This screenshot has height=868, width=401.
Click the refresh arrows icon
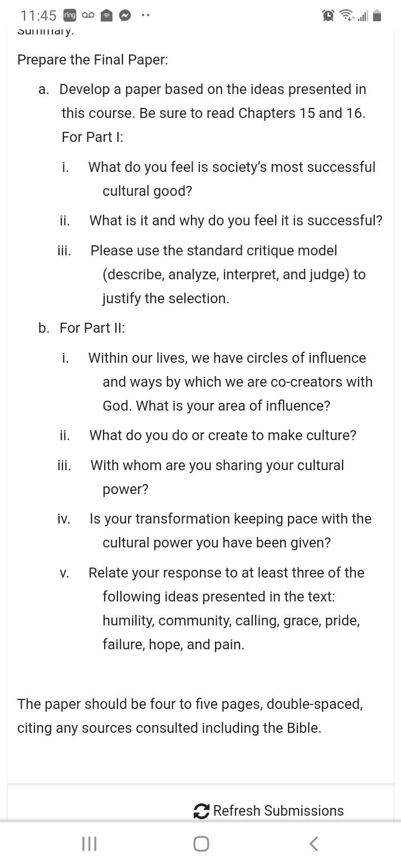pyautogui.click(x=201, y=811)
